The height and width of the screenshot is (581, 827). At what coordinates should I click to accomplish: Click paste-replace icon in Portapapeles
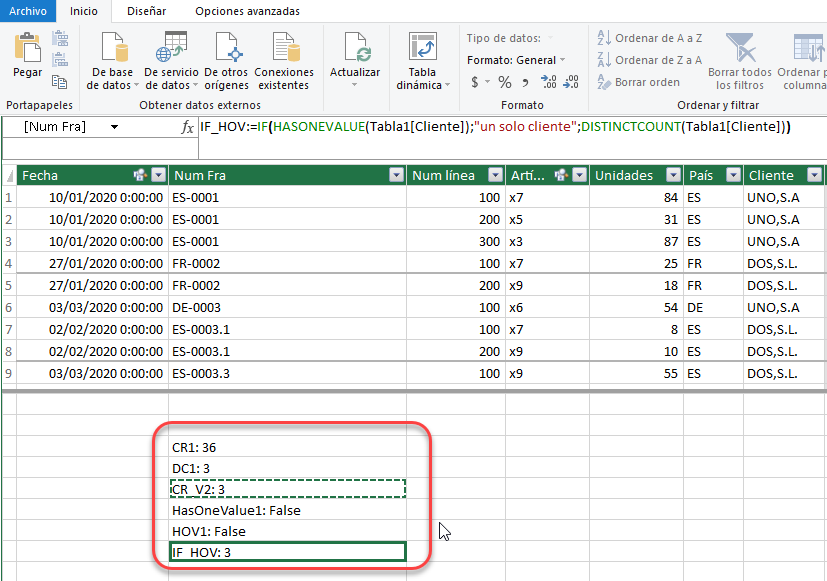tap(60, 59)
